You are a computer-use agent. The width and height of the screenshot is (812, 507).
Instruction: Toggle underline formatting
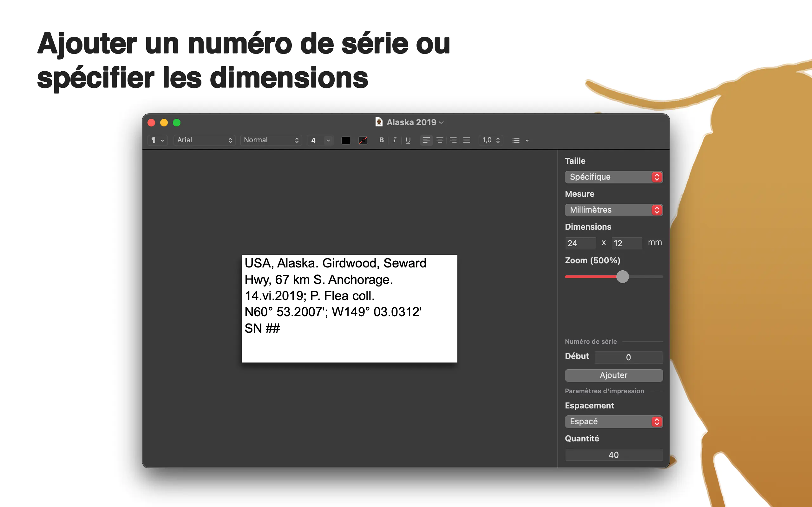point(408,140)
